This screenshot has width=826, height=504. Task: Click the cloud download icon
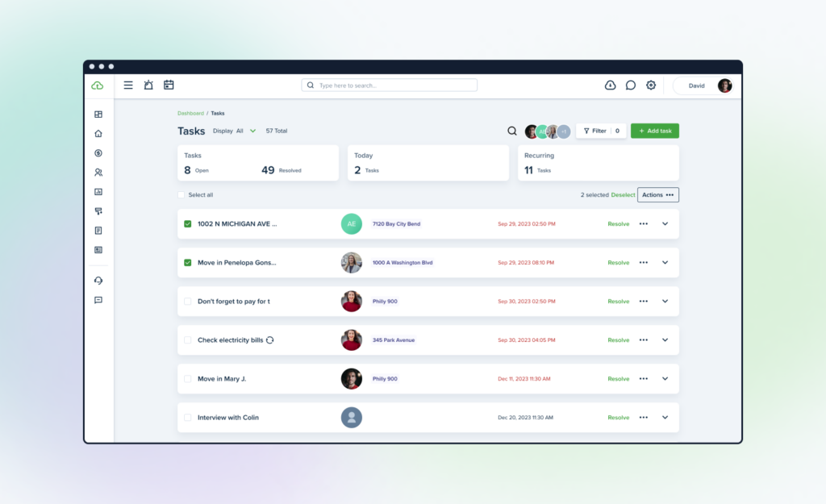(x=610, y=85)
